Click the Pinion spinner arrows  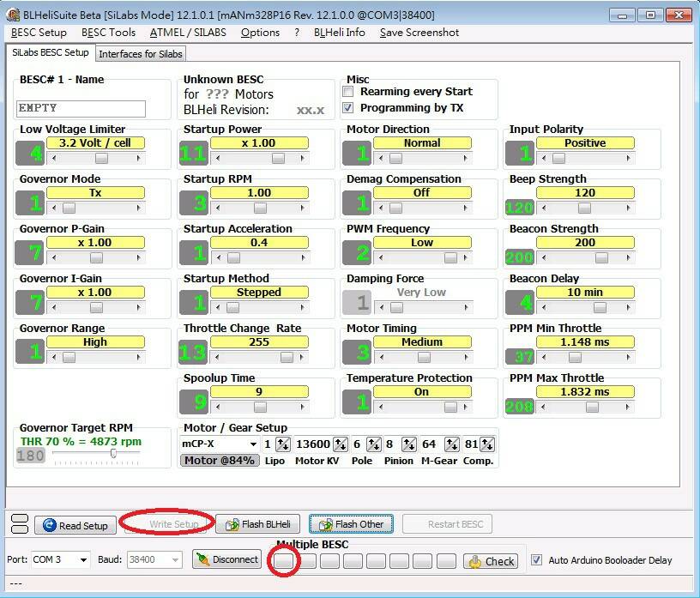pyautogui.click(x=409, y=444)
